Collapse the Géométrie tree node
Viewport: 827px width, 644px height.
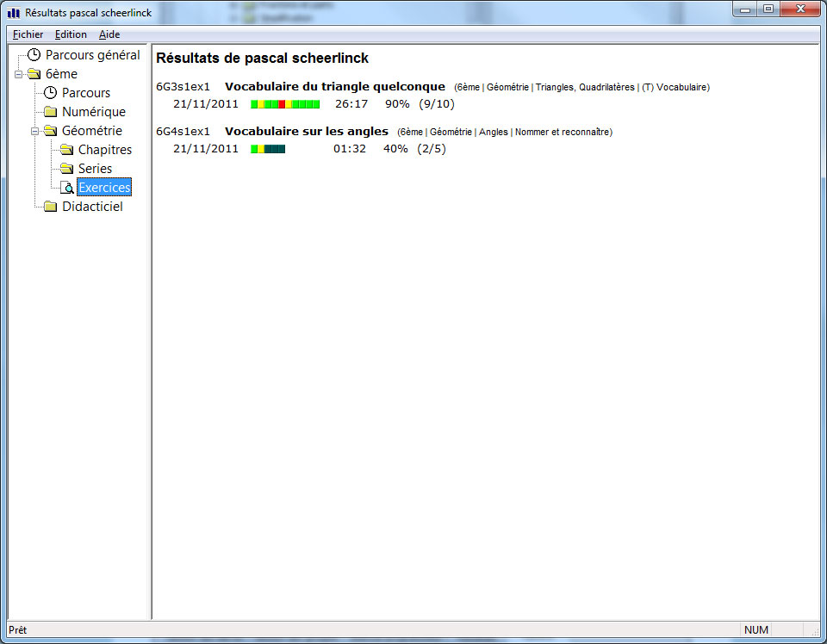point(34,131)
